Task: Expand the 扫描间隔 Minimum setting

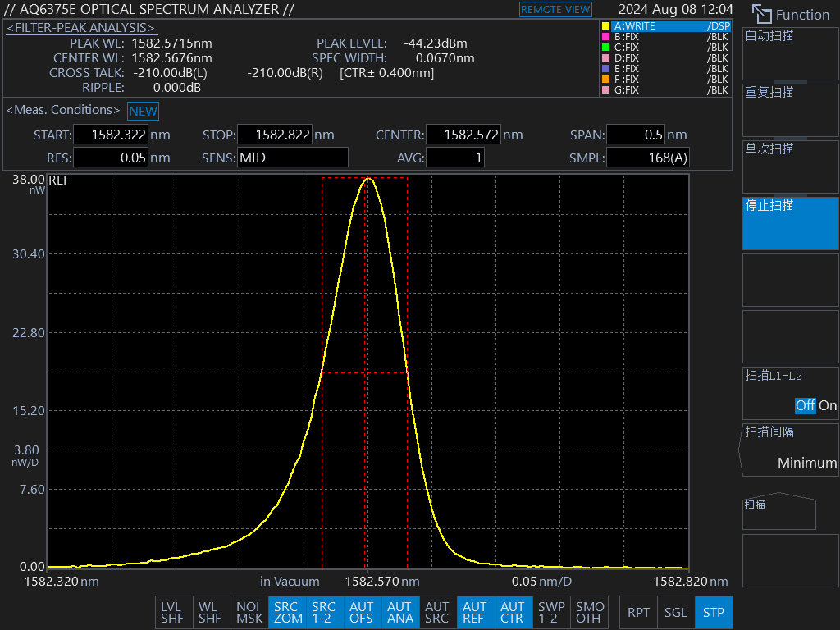Action: coord(791,450)
